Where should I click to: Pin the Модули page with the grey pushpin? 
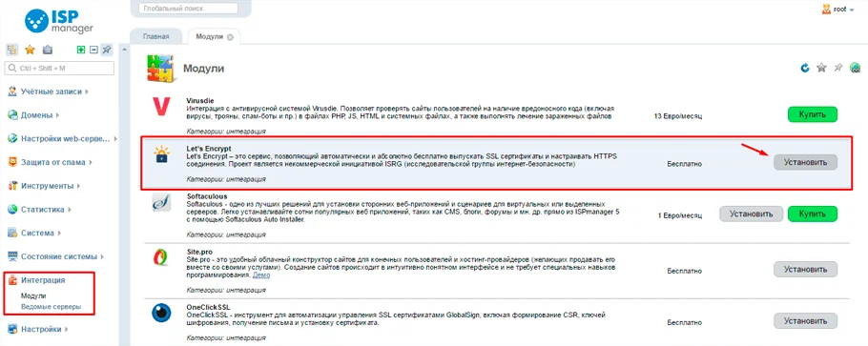(838, 68)
